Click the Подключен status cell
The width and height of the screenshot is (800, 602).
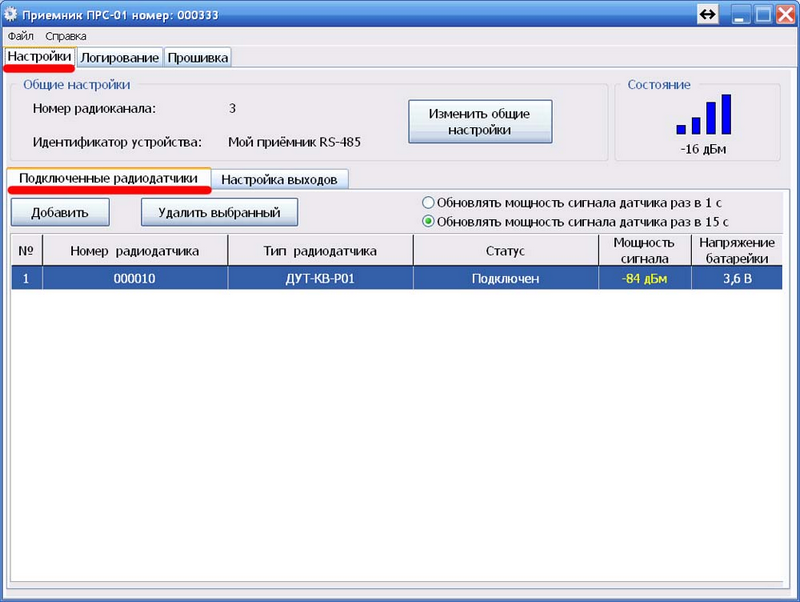[x=506, y=279]
